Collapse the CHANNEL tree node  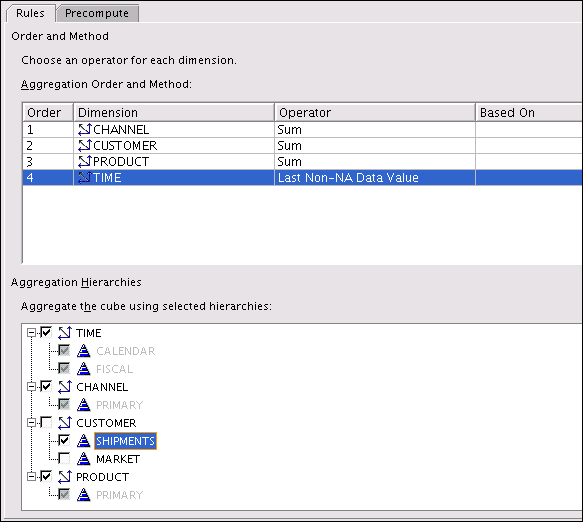coord(32,387)
